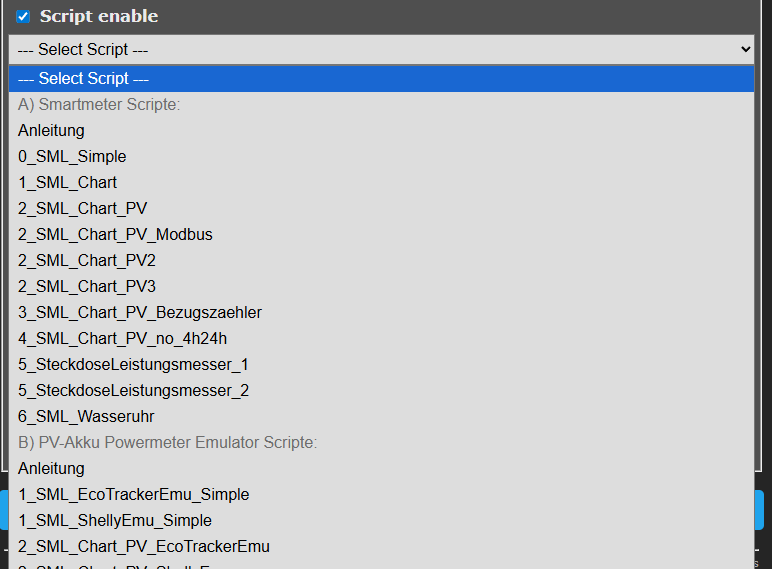Select 2_SML_Chart_PV_Modbus from the list
Viewport: 772px width, 569px height.
point(115,234)
